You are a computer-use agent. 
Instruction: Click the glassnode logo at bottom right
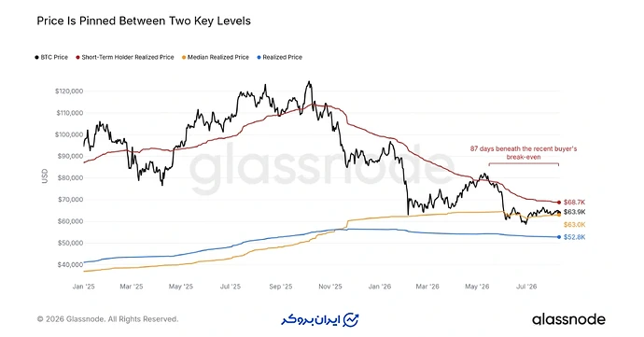pos(568,319)
